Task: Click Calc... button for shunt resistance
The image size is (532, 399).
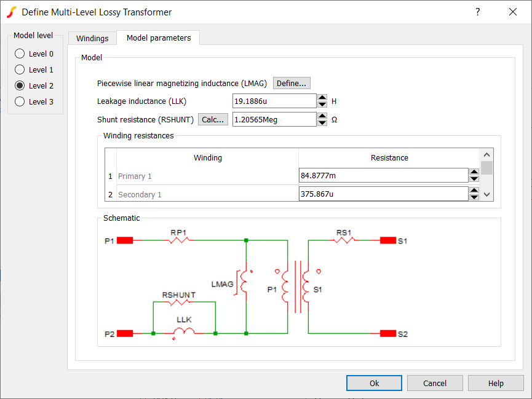Action: tap(213, 119)
